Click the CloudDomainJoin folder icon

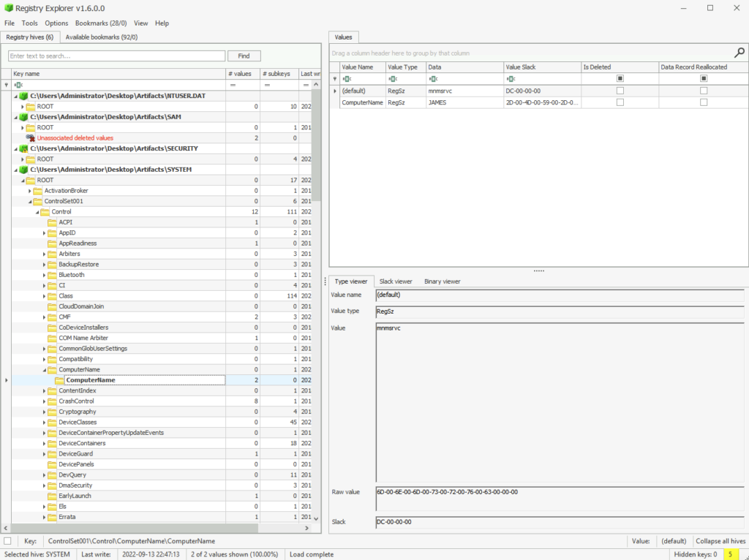click(x=52, y=306)
